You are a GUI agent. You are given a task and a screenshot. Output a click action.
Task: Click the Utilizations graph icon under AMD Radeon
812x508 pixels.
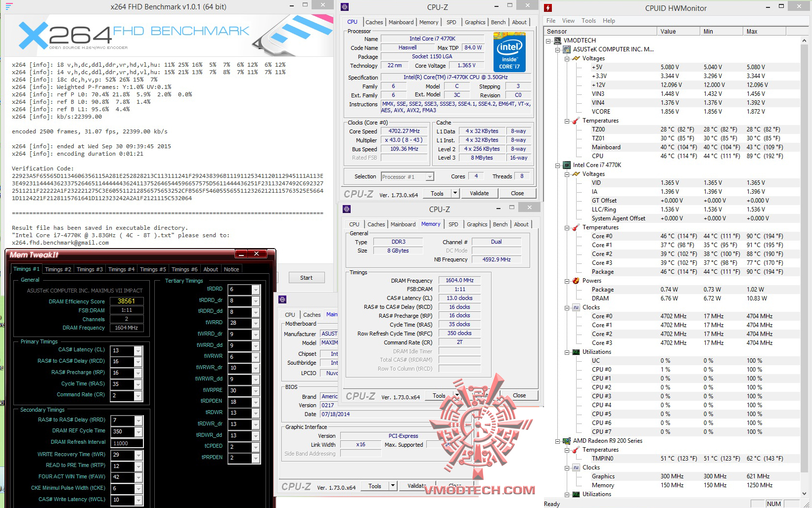[576, 494]
